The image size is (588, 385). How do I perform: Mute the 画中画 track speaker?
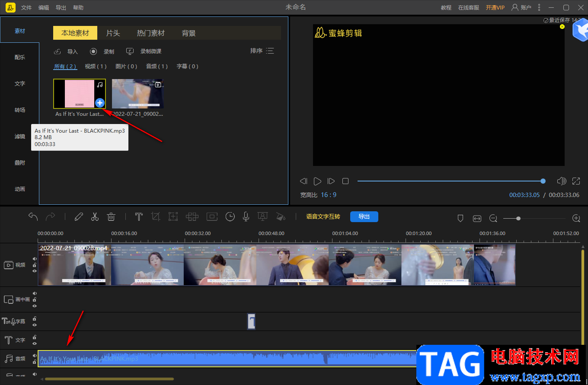(35, 293)
